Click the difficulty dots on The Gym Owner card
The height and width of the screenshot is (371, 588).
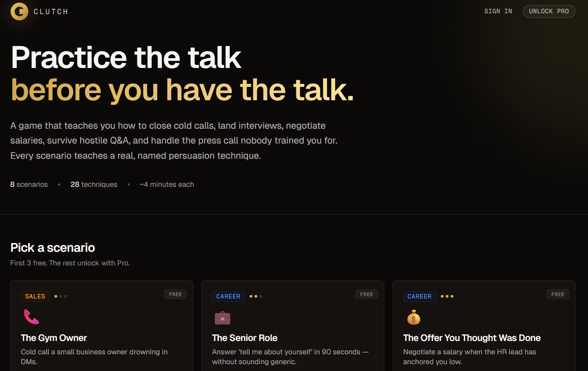(61, 296)
